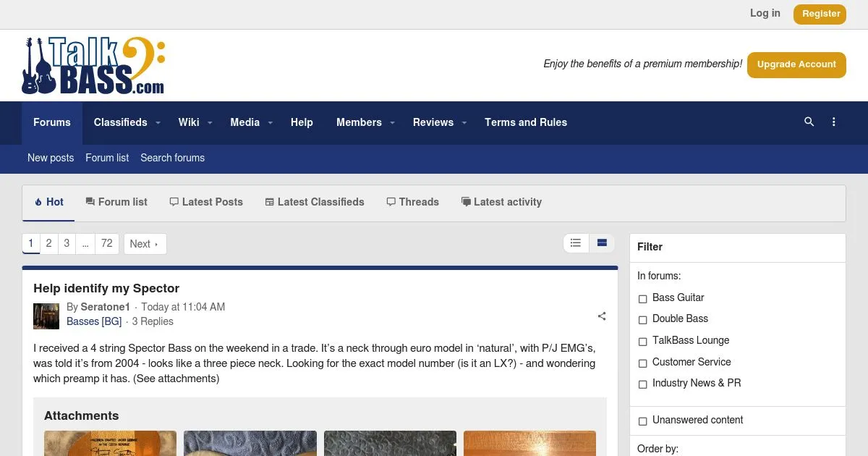Select current page 1 in pagination
This screenshot has width=868, height=456.
pyautogui.click(x=31, y=243)
